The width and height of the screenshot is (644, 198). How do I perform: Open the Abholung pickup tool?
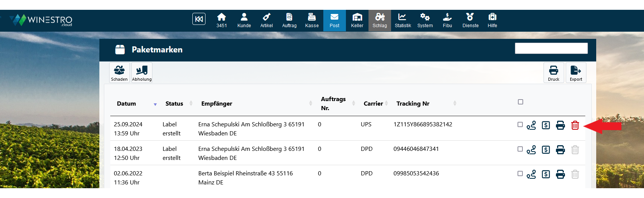pos(142,72)
